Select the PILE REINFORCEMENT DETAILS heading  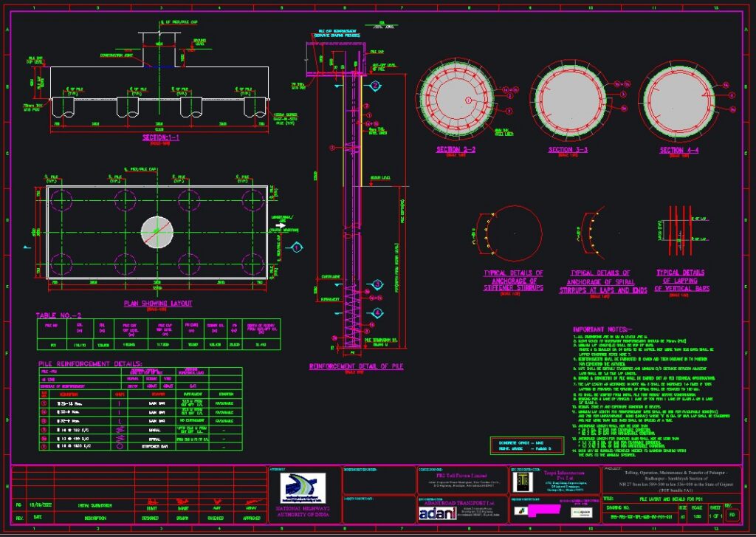pyautogui.click(x=90, y=364)
